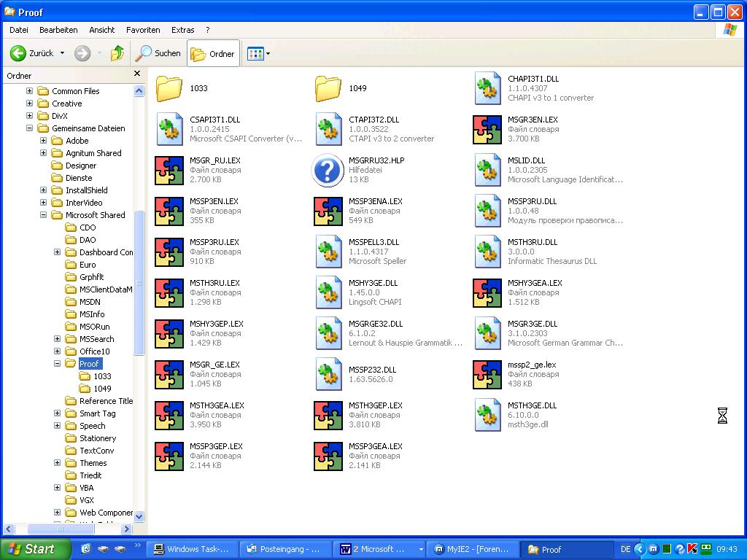
Task: Expand the Creative folder node
Action: [29, 103]
